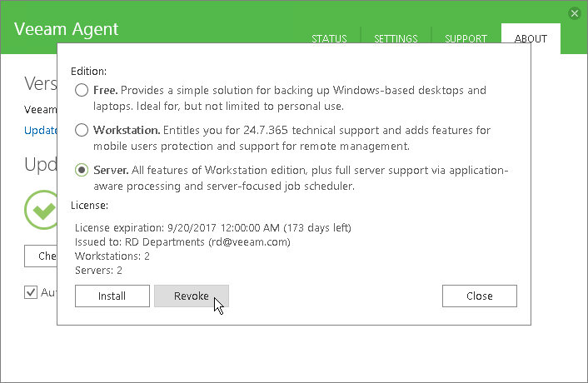Click the green checkmark status icon

click(x=41, y=210)
